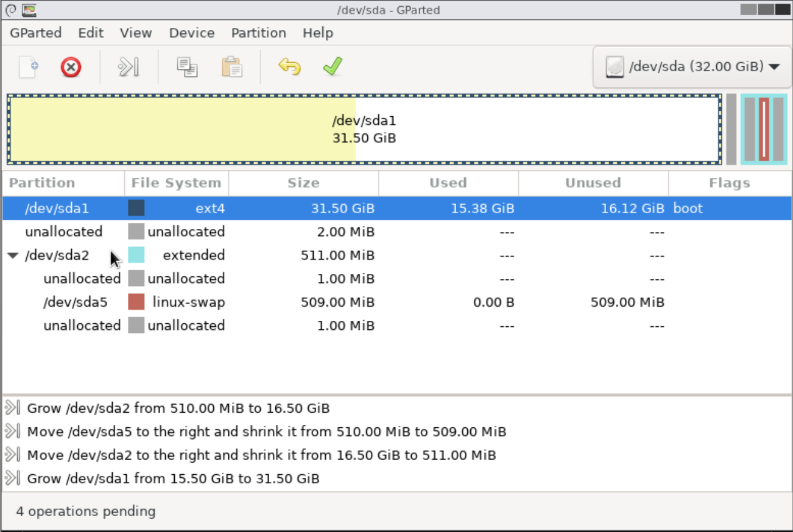Open the Help menu

point(318,33)
